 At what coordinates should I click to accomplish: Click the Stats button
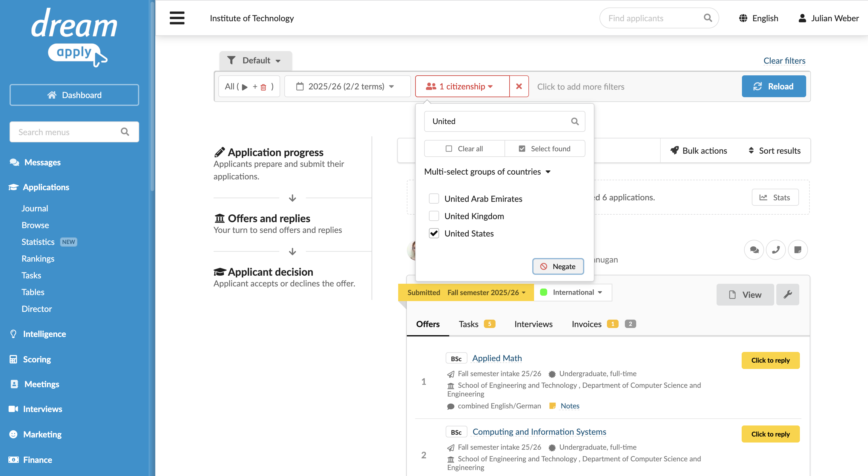pos(775,197)
